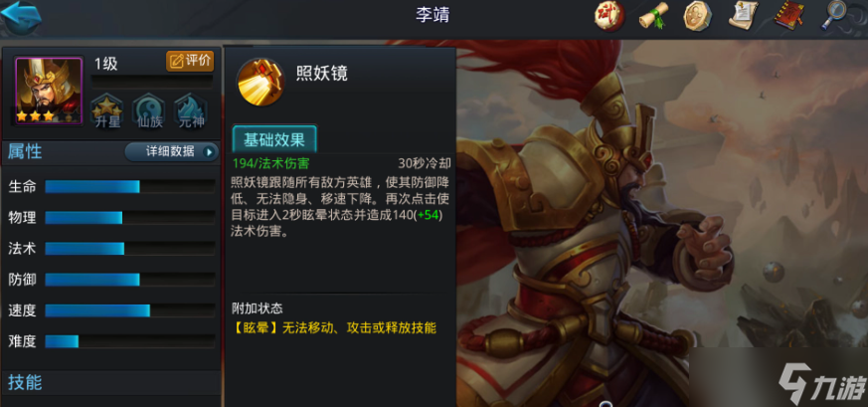Select the 仙族 faction hexagon icon

coord(149,110)
